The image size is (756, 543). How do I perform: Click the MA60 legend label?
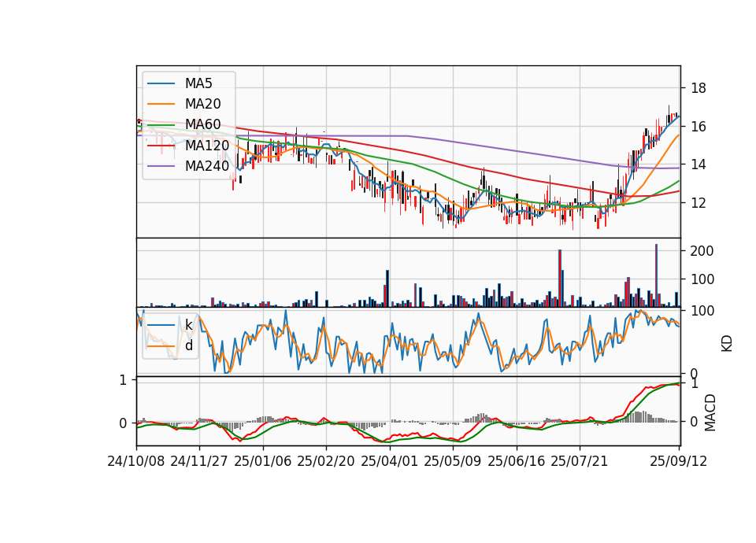click(202, 125)
